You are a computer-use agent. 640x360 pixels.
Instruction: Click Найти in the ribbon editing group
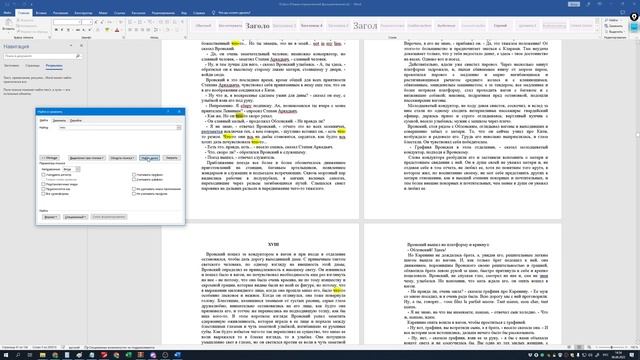click(613, 20)
